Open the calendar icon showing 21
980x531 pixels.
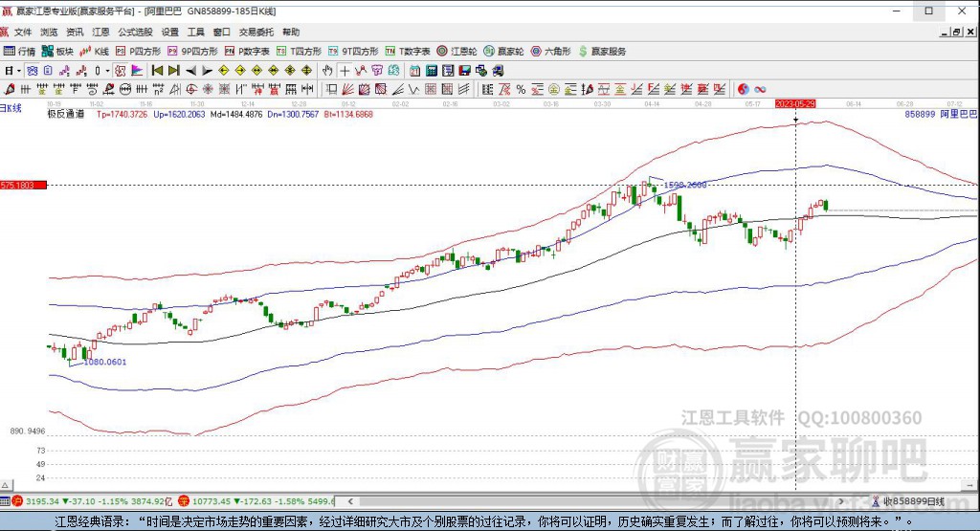click(415, 71)
